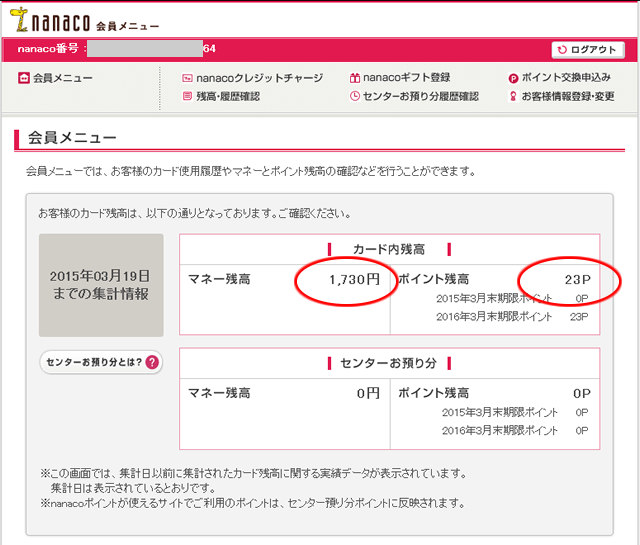
Task: Click the カード内残高 section header
Action: [x=389, y=249]
